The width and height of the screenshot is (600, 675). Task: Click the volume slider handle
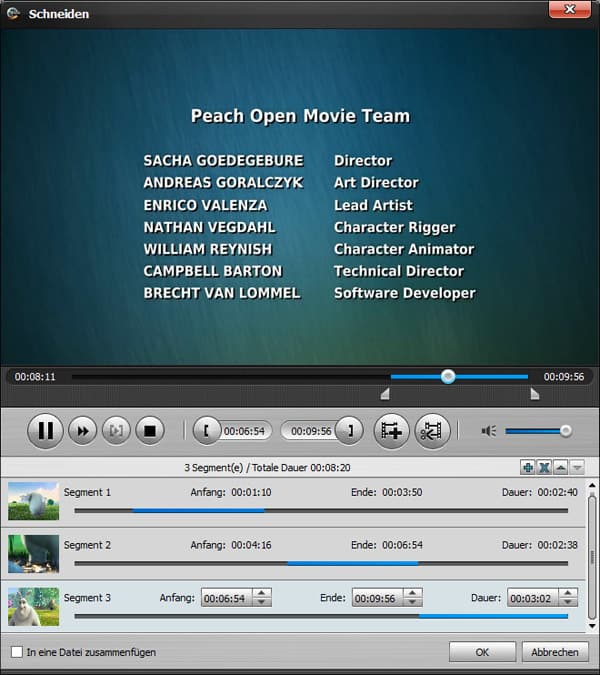tap(566, 431)
